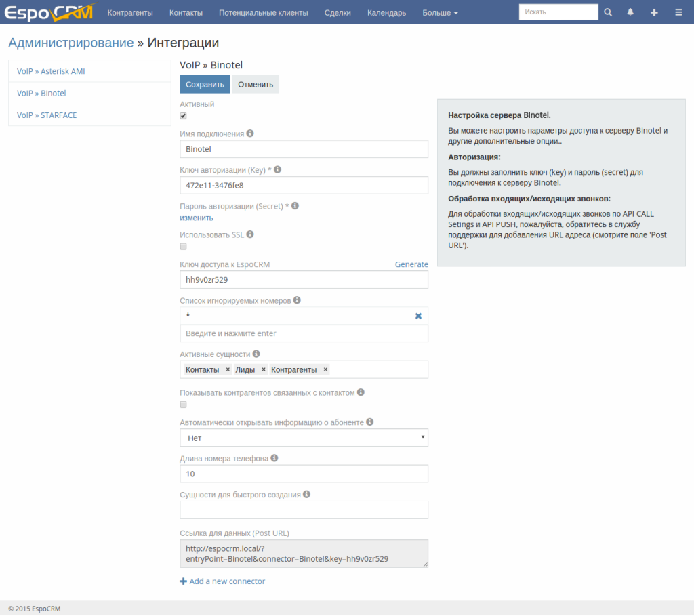694x616 pixels.
Task: Click the Отменить button
Action: coord(256,84)
